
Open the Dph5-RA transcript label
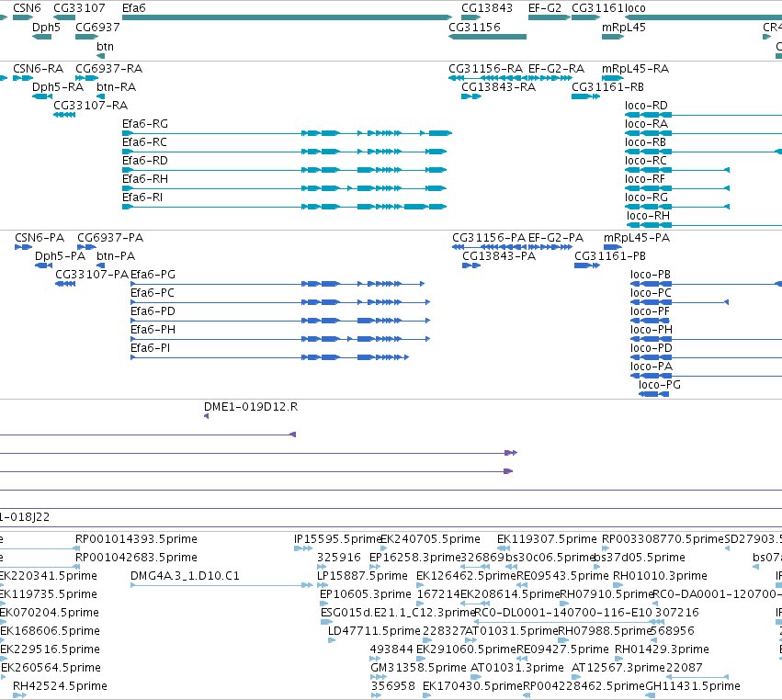tap(58, 86)
